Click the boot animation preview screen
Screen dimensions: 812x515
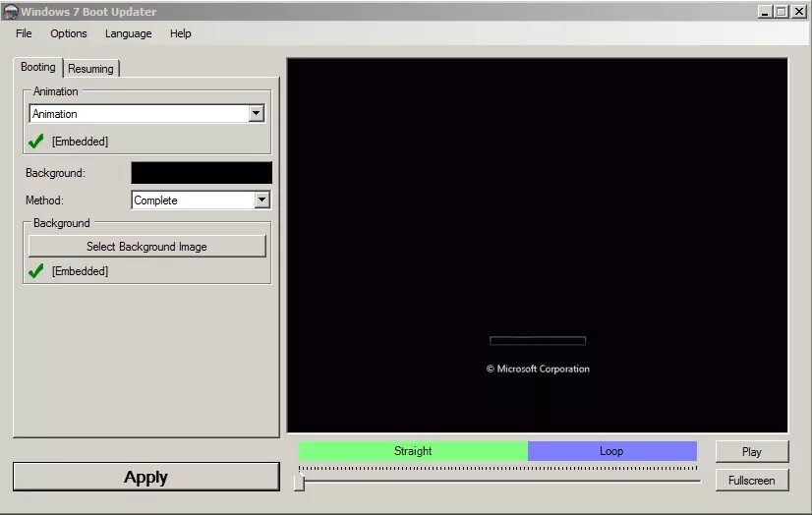[x=538, y=246]
